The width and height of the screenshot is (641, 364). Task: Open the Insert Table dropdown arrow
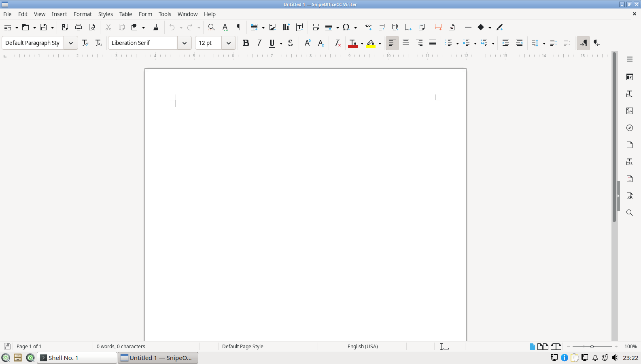263,28
